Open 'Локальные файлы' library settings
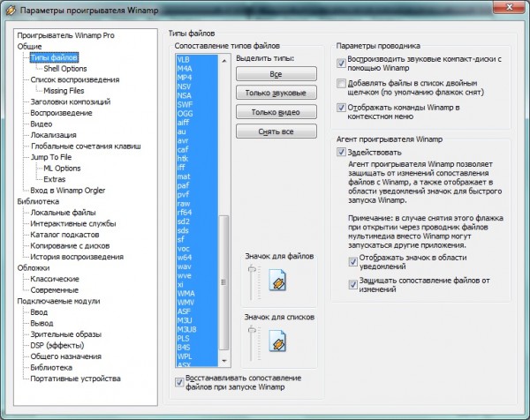530x420 pixels. click(x=64, y=213)
